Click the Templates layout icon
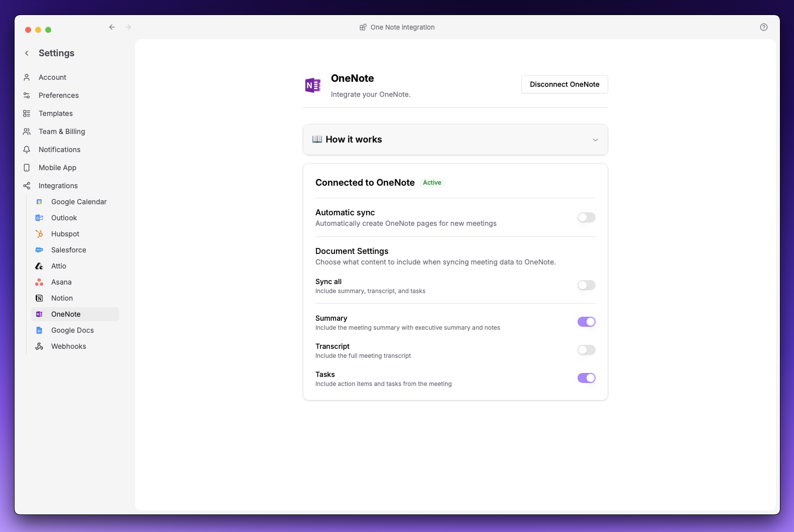 [27, 113]
